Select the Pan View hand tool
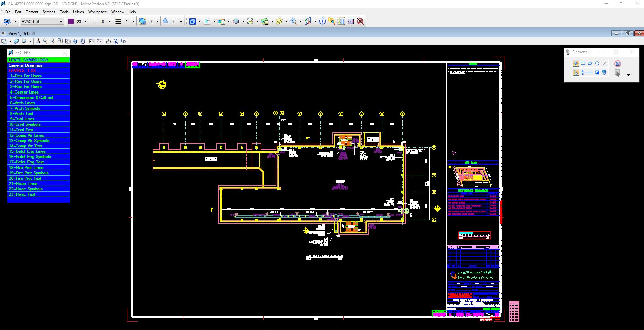644x330 pixels. (x=83, y=41)
